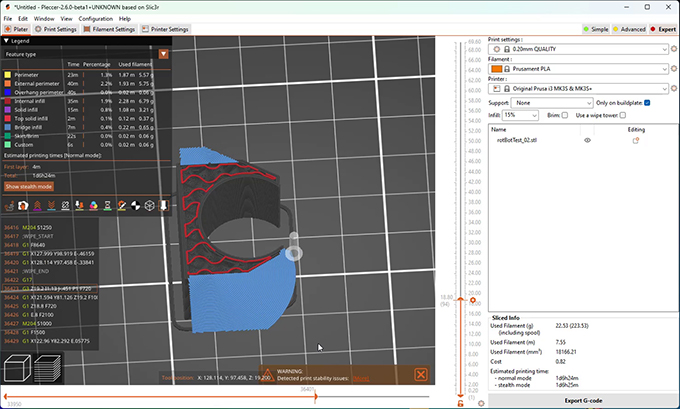
Task: Toggle the Travel moves visibility icon
Action: (x=9, y=206)
